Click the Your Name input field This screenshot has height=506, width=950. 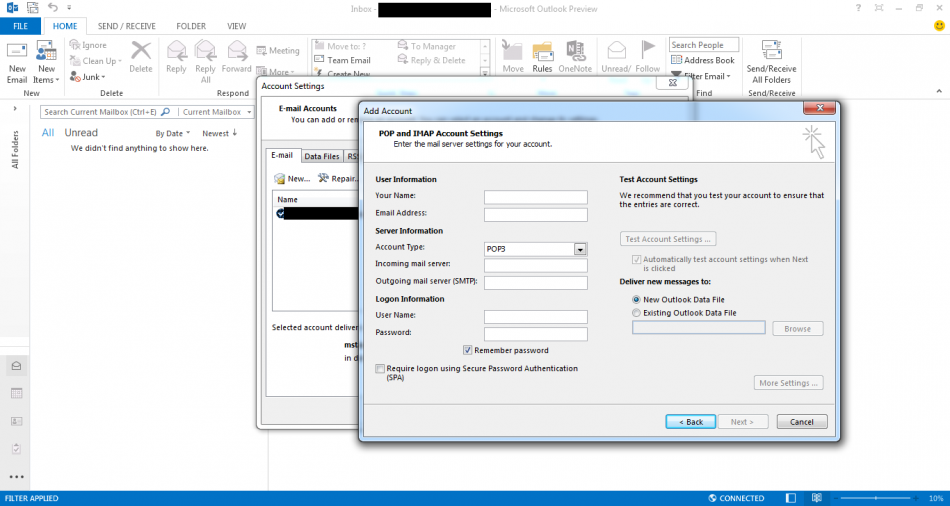536,197
